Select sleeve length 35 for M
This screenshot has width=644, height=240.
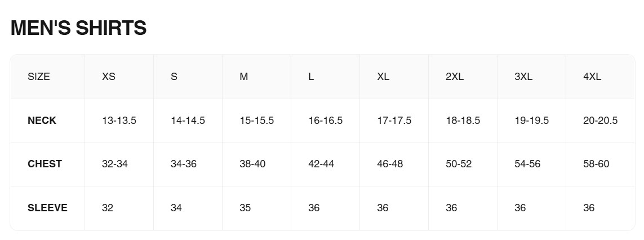(245, 208)
